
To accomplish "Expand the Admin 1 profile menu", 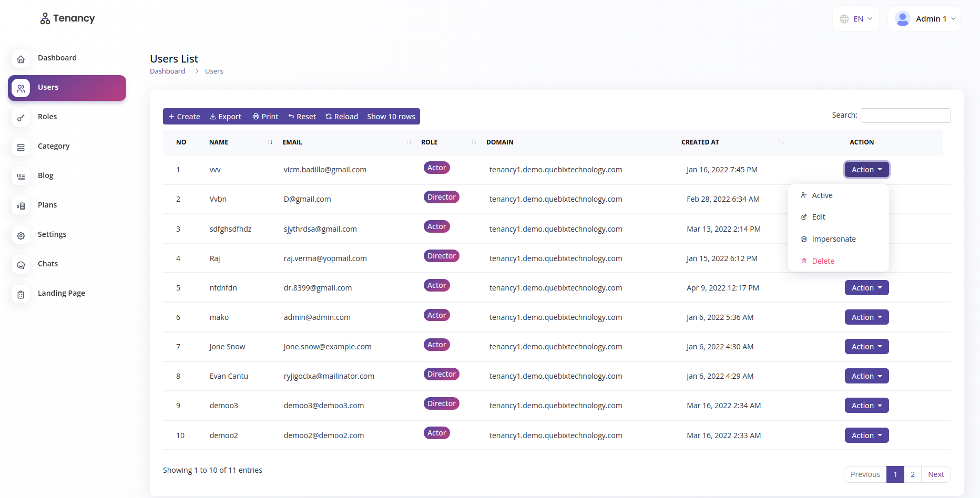I will tap(924, 19).
